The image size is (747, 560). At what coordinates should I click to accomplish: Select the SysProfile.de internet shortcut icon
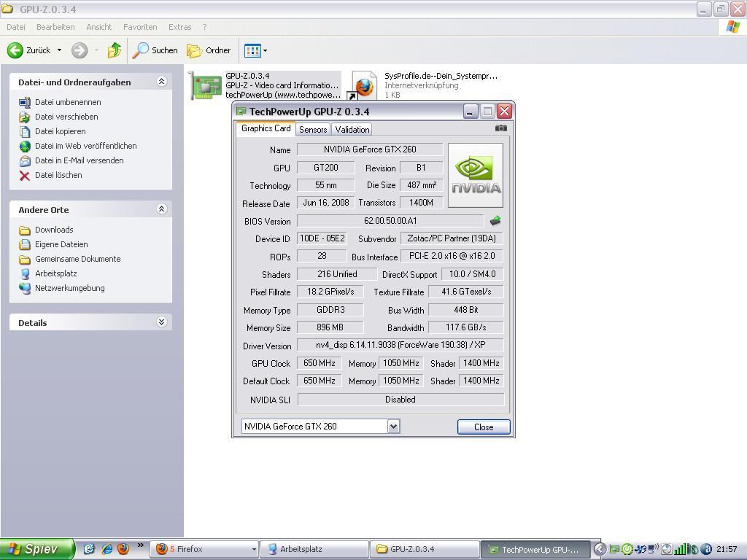363,86
